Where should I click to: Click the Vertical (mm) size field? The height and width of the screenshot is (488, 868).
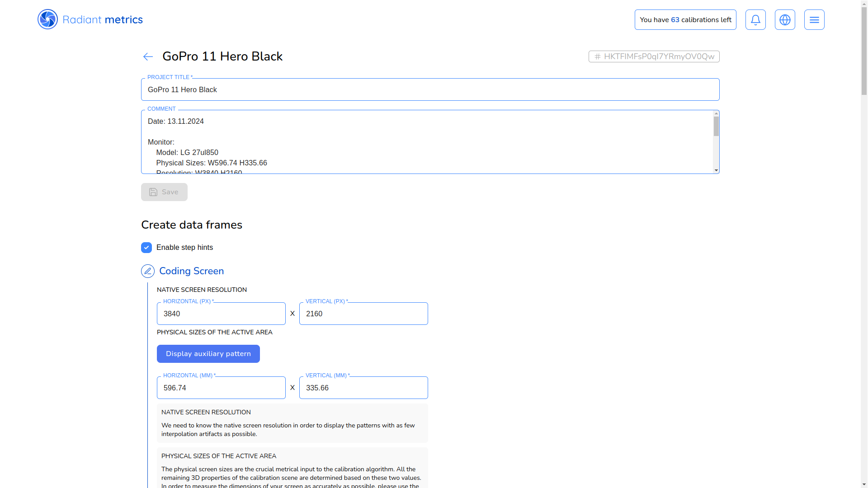click(363, 388)
